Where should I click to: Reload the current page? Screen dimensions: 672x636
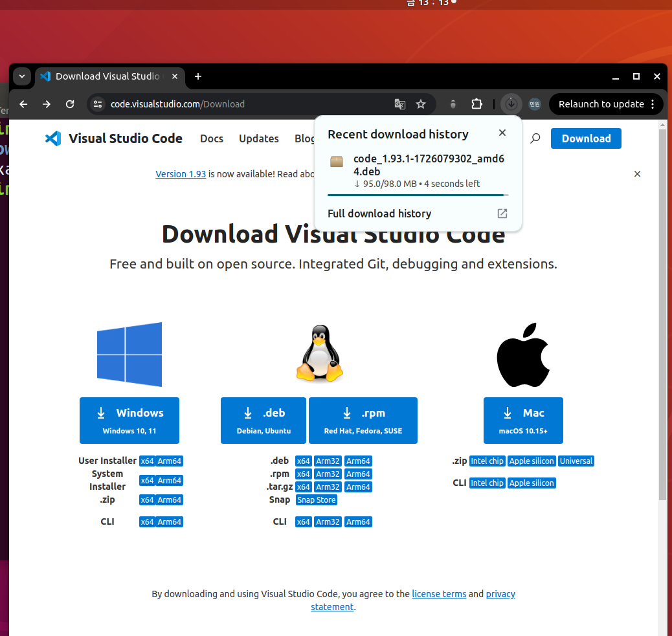pyautogui.click(x=70, y=104)
